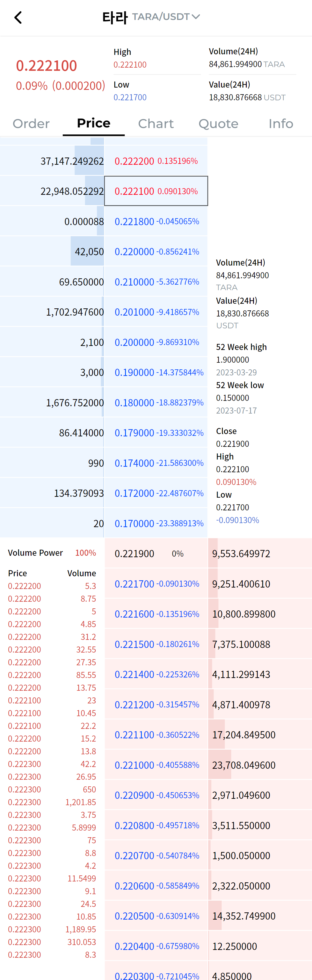Open the Info tab
The width and height of the screenshot is (312, 980).
click(281, 124)
